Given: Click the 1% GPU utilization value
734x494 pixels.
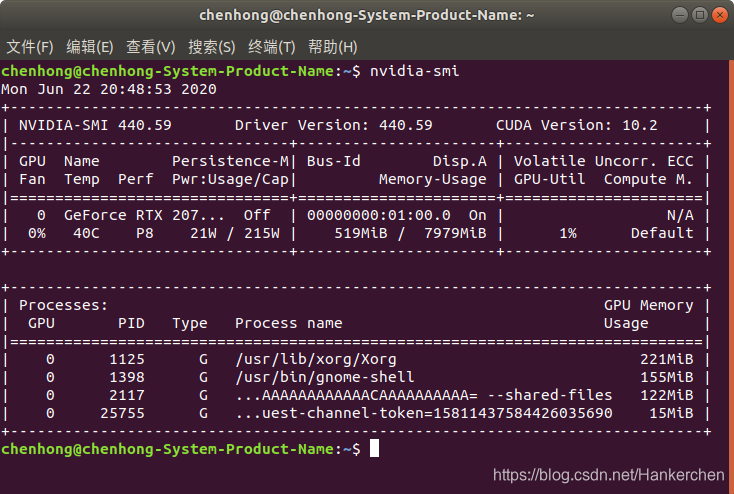Looking at the screenshot, I should (x=568, y=233).
